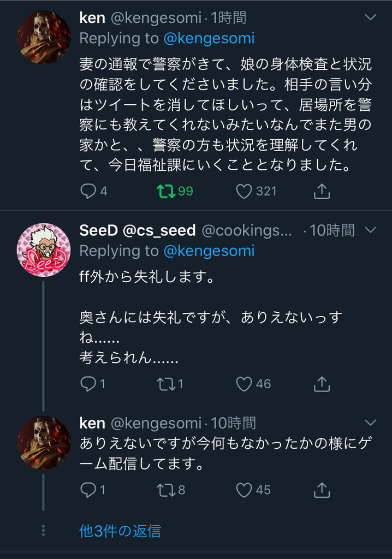
Task: Open options chevron on ken's first tweet
Action: (371, 17)
